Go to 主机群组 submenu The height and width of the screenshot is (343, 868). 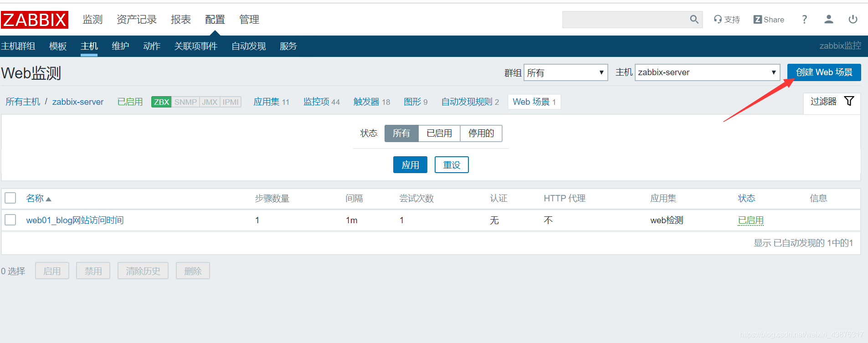(18, 46)
